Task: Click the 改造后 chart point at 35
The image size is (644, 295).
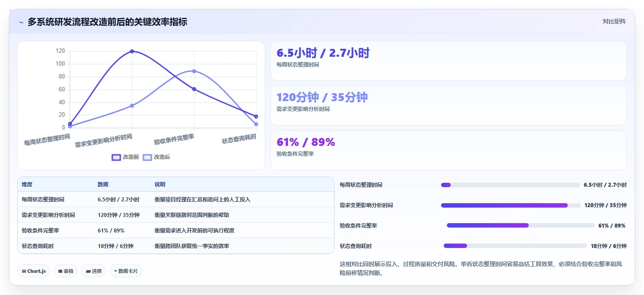Action: coord(132,106)
